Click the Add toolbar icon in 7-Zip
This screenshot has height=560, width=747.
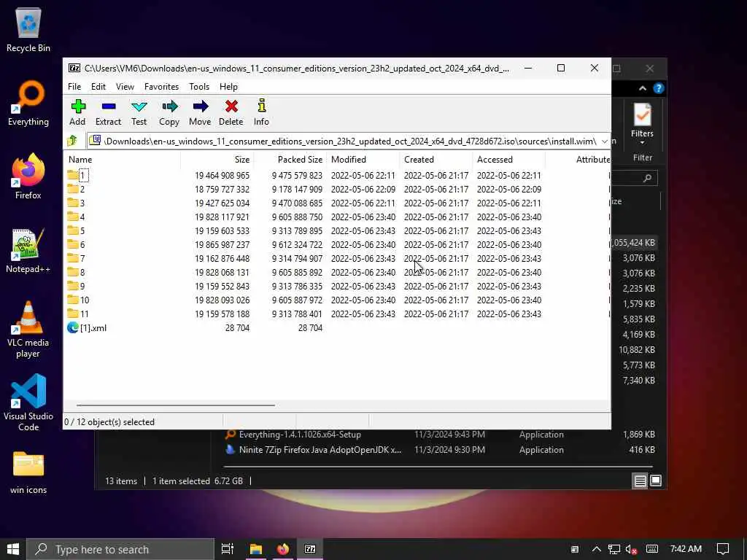(77, 112)
